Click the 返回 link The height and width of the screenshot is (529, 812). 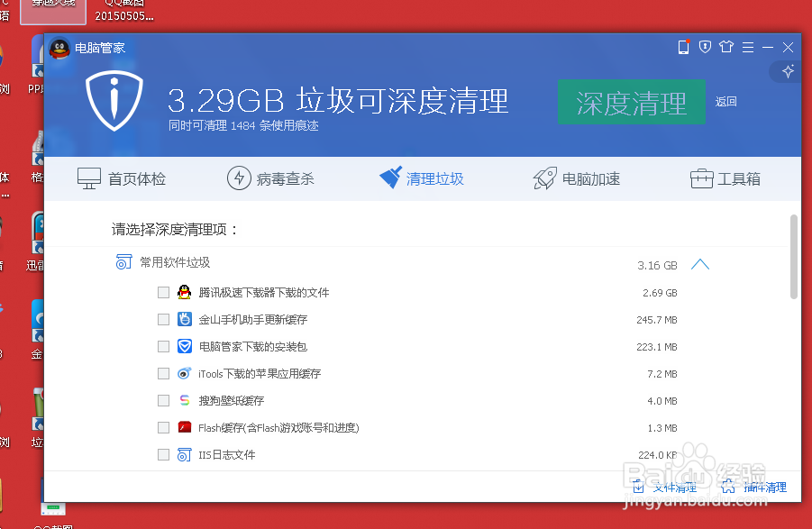point(726,102)
